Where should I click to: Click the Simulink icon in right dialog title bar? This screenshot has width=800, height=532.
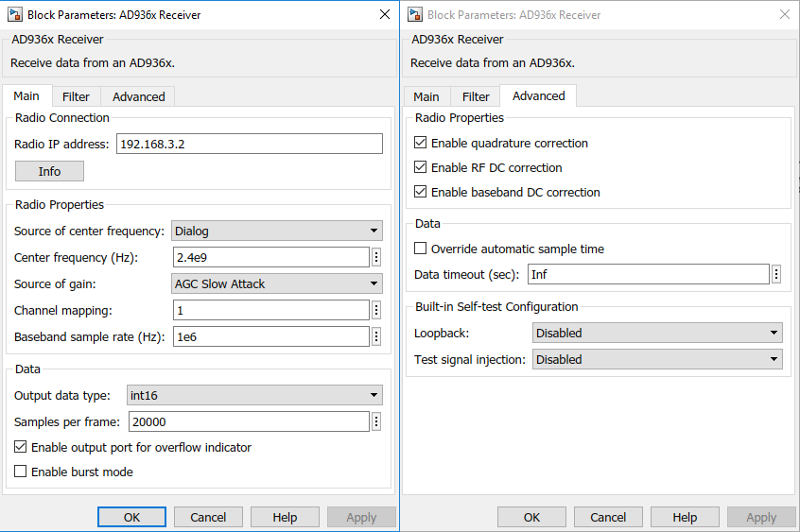click(414, 14)
